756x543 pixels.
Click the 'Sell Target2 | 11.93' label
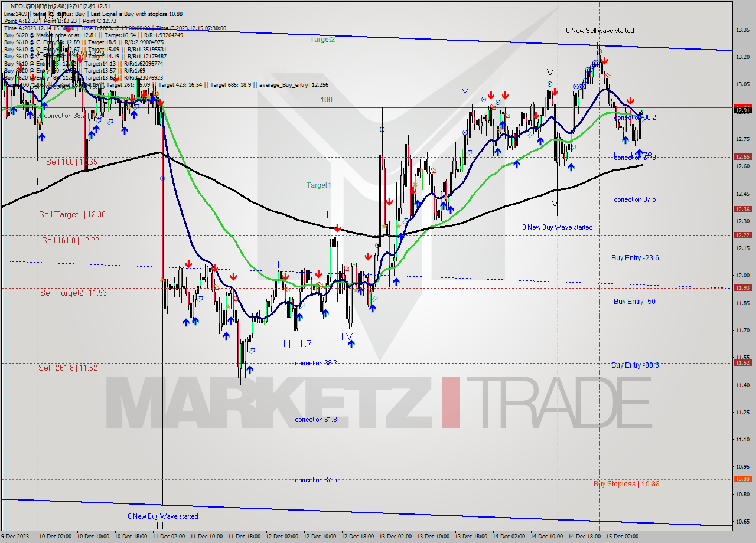tap(73, 293)
